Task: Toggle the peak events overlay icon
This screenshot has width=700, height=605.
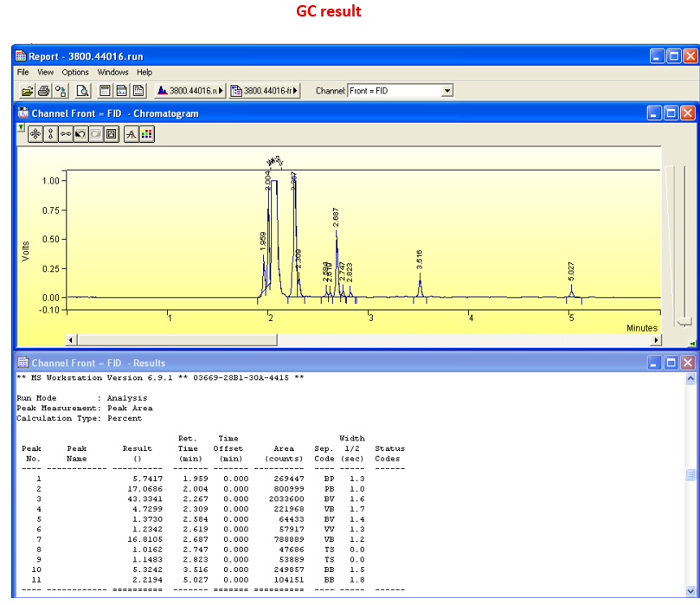Action: click(131, 134)
